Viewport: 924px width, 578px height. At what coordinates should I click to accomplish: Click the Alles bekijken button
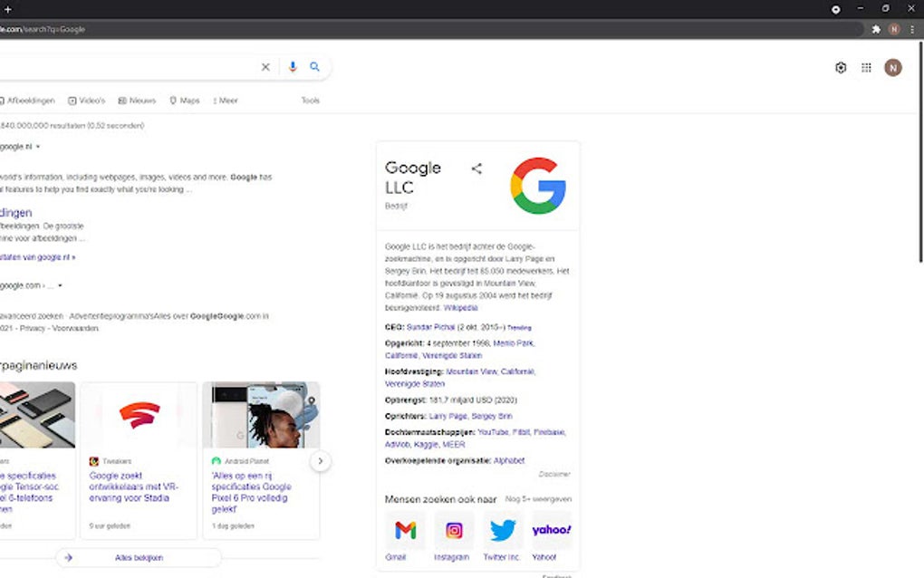(139, 558)
